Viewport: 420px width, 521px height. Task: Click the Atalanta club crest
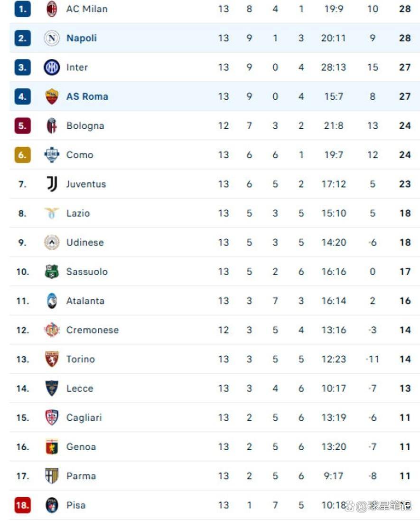[x=52, y=301]
